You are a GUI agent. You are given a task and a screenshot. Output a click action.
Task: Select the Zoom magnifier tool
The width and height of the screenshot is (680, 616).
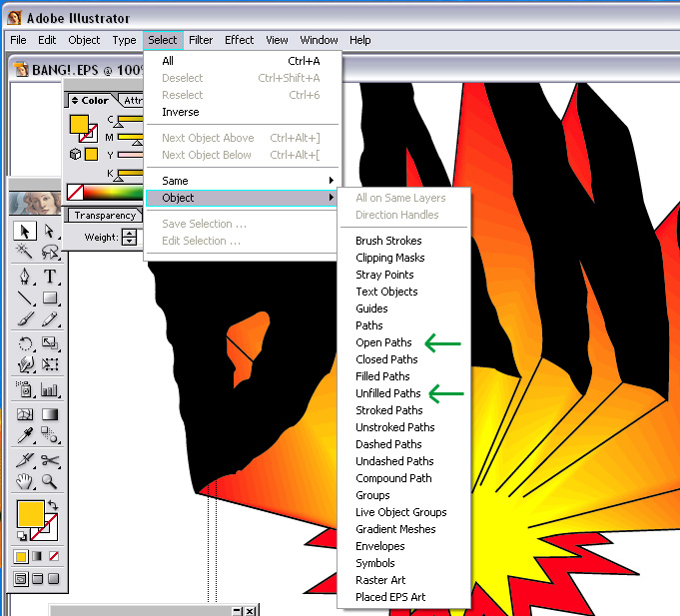pyautogui.click(x=50, y=481)
